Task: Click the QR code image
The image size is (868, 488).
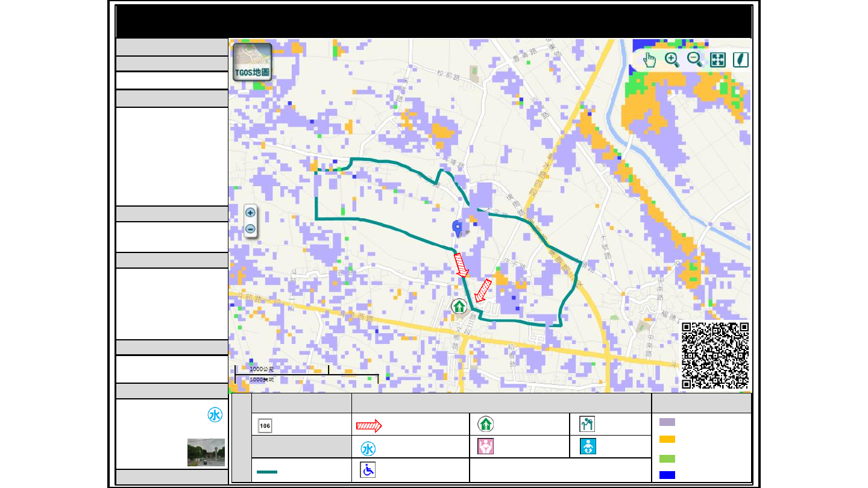Action: click(x=715, y=355)
